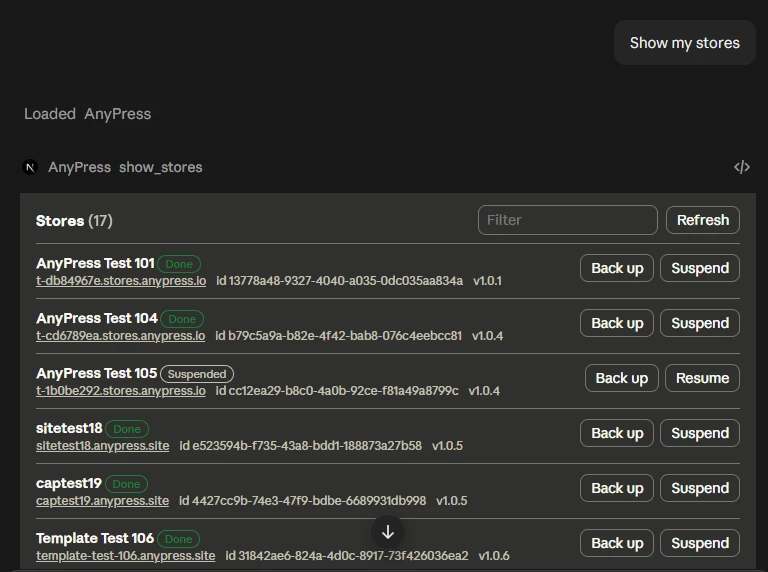Screen dimensions: 768x572
Task: Click the AnyPress Test 104 store name
Action: pos(97,318)
